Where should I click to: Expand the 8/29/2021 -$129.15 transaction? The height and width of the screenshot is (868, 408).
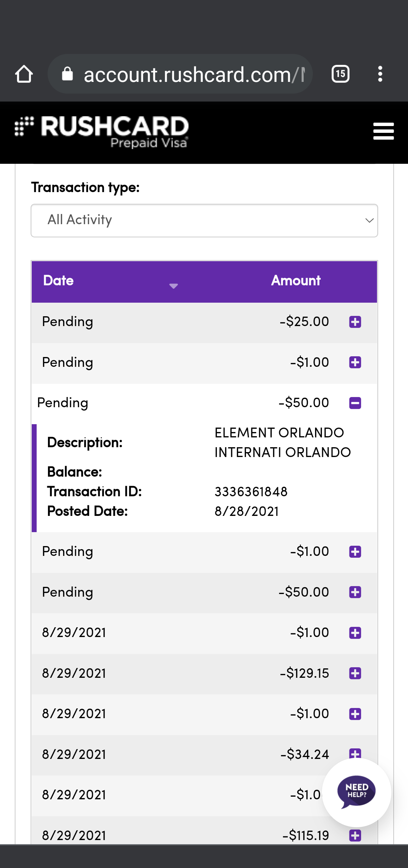[355, 673]
